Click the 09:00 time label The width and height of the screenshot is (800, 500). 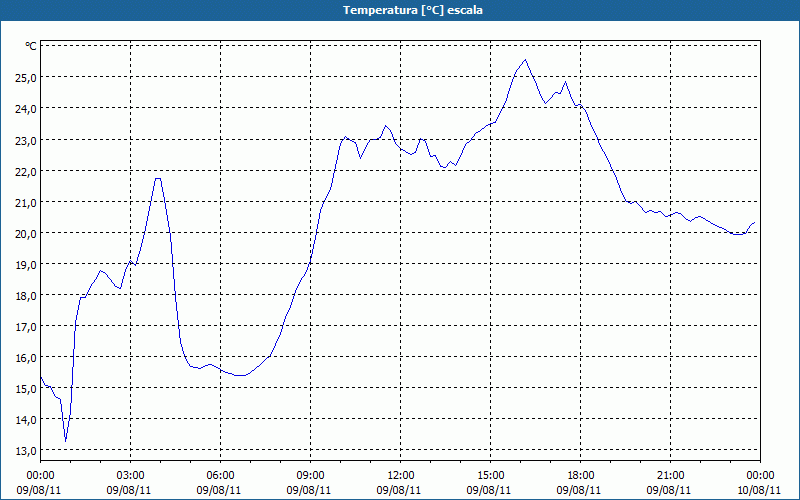pos(311,475)
